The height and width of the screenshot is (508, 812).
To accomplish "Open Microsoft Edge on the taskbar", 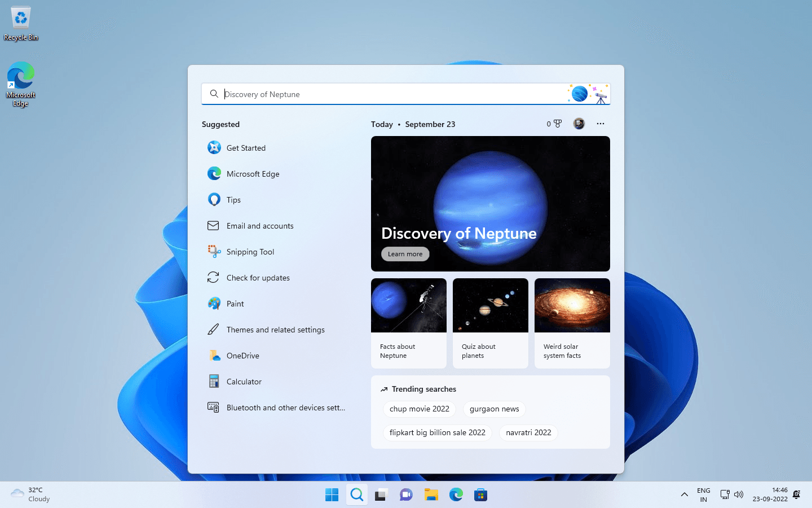I will click(x=456, y=495).
